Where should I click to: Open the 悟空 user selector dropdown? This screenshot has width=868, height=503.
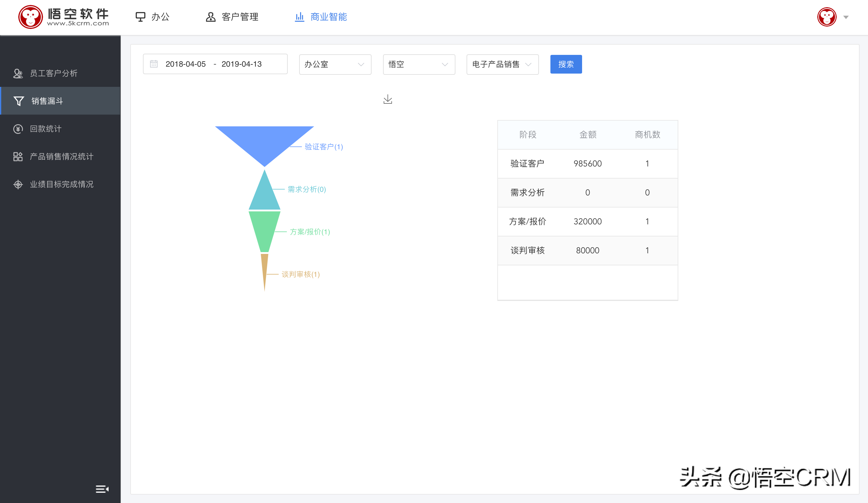tap(419, 64)
